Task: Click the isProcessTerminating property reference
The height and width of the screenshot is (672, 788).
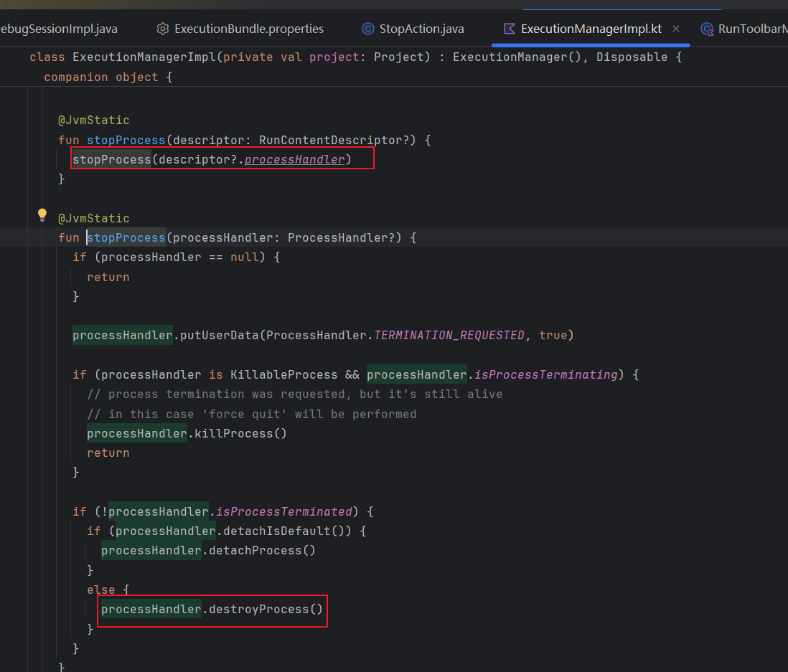Action: pyautogui.click(x=545, y=374)
